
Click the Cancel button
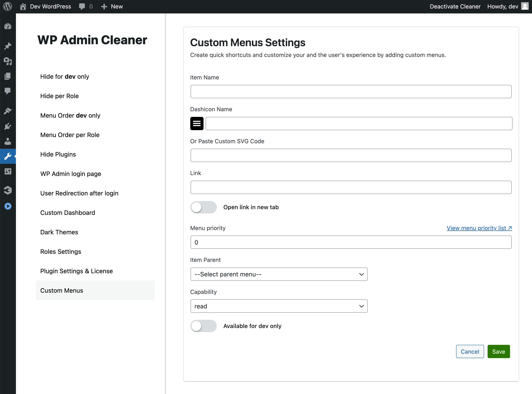click(470, 352)
